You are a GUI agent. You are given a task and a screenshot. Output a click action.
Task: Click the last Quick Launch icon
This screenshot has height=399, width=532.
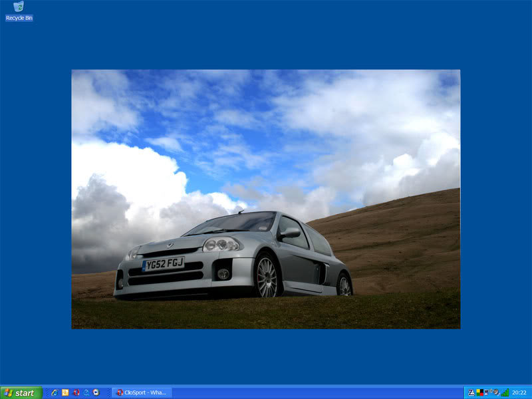(x=96, y=392)
